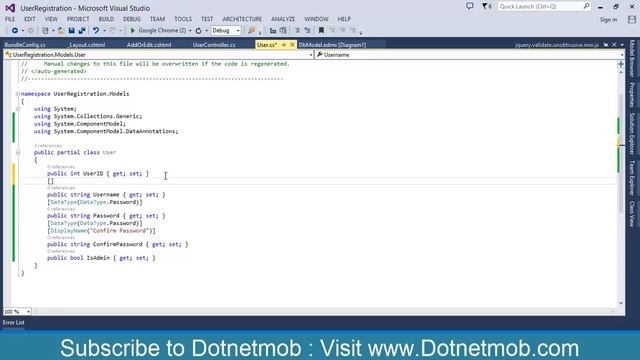Viewport: 640px width, 360px height.
Task: Open the FILE menu
Action: (x=10, y=19)
